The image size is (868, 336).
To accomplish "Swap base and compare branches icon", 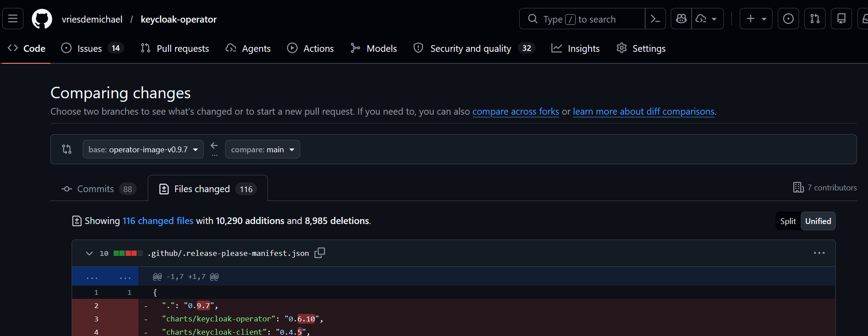I will pyautogui.click(x=67, y=149).
